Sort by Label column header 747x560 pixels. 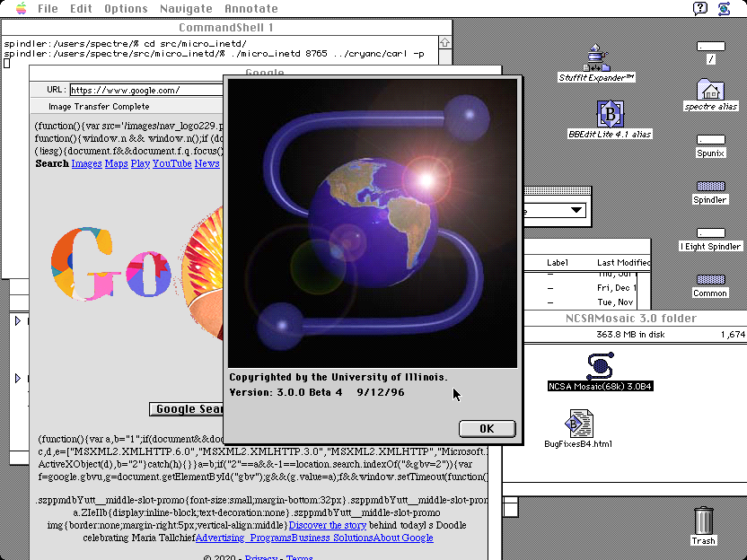[558, 262]
